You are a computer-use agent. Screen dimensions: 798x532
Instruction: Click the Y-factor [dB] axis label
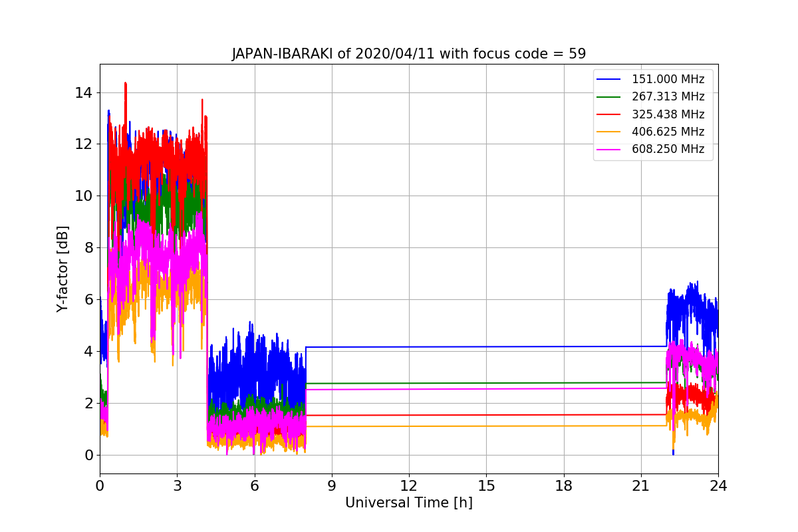(x=63, y=269)
